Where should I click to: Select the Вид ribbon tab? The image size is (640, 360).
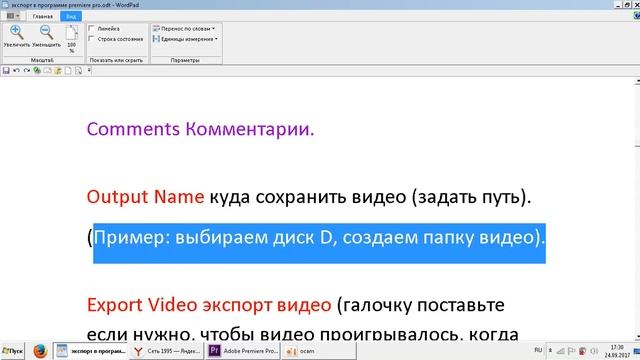tap(71, 16)
